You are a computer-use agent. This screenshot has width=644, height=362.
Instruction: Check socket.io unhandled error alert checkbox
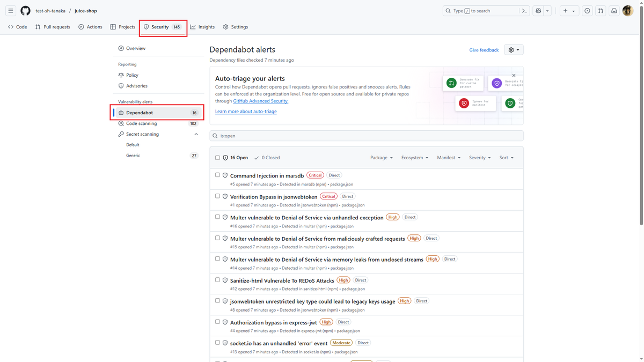tap(217, 342)
